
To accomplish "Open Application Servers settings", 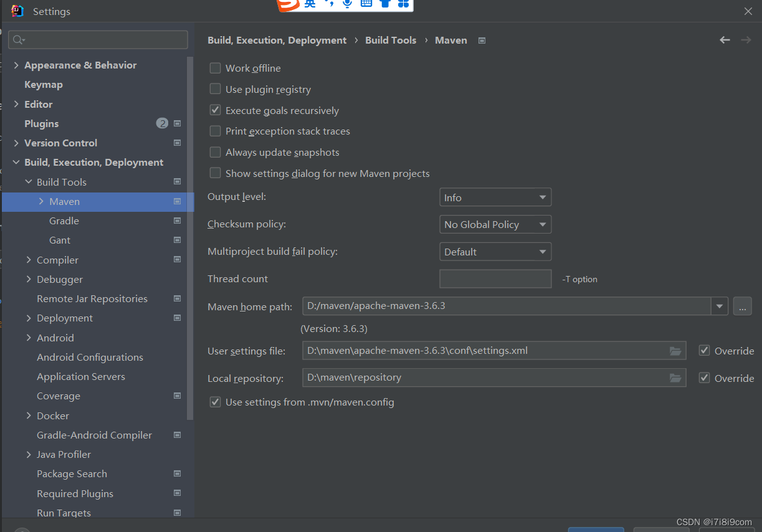I will (x=81, y=376).
